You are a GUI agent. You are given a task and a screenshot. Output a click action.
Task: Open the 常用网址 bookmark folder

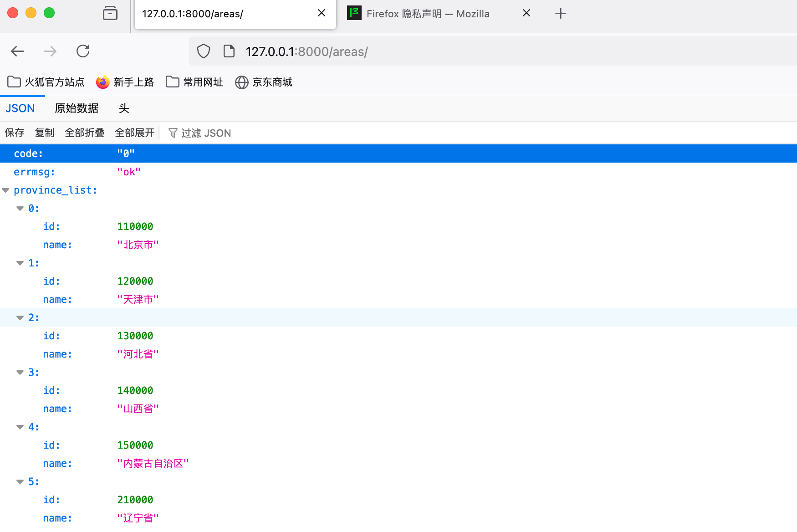(x=194, y=82)
